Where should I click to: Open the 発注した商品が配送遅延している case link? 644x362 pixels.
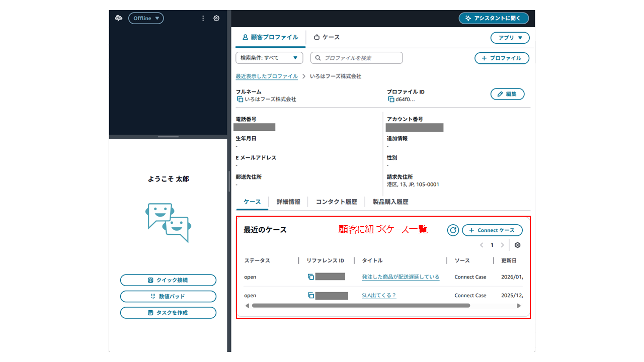(400, 277)
